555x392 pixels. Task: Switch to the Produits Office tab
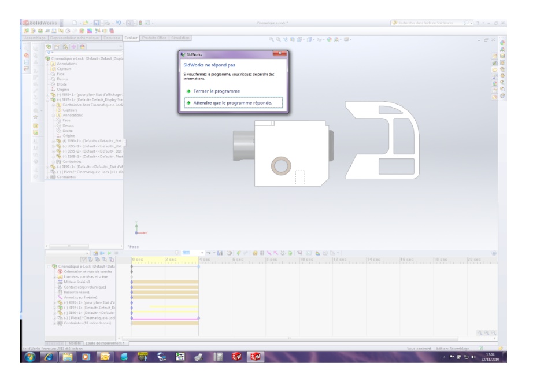(x=154, y=38)
